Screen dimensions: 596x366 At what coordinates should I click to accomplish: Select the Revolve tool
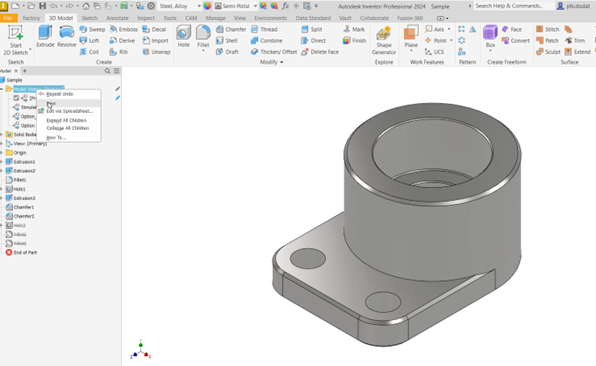(67, 36)
